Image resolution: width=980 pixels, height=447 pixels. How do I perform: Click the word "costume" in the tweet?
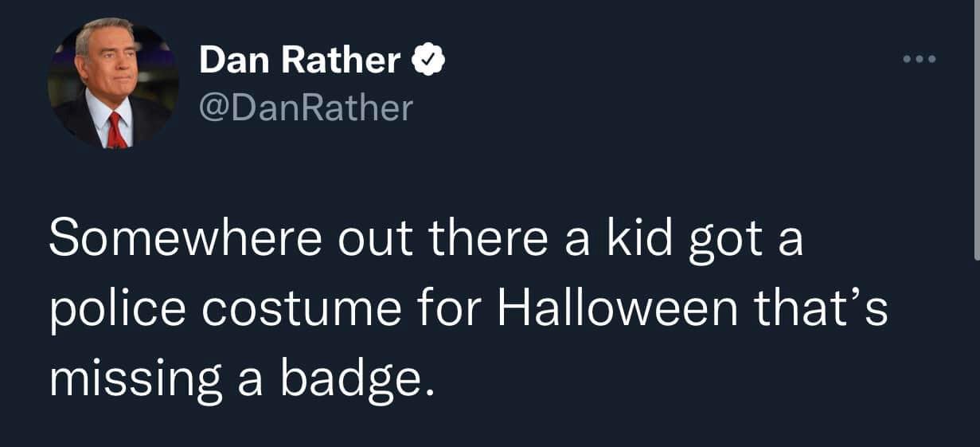(301, 312)
